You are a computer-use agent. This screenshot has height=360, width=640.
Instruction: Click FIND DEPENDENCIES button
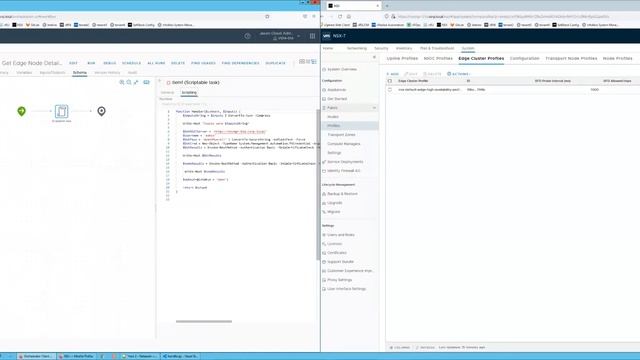(x=240, y=63)
